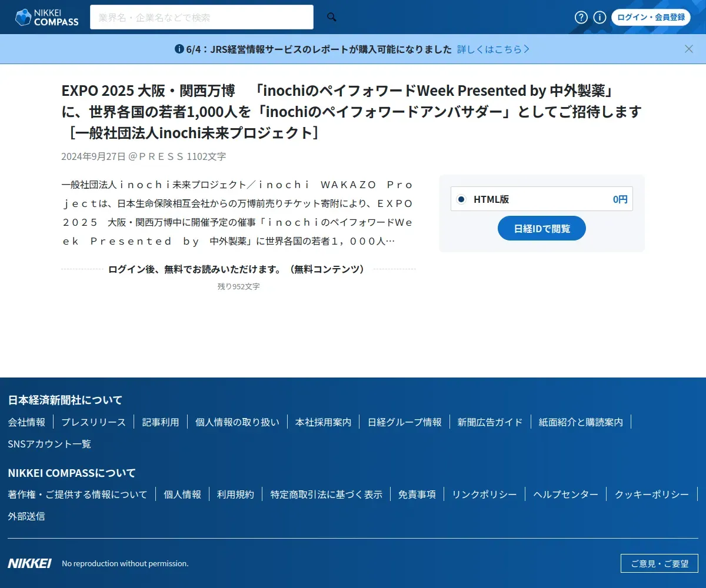Open リンクポリシー footer link
The height and width of the screenshot is (588, 706).
tap(484, 495)
